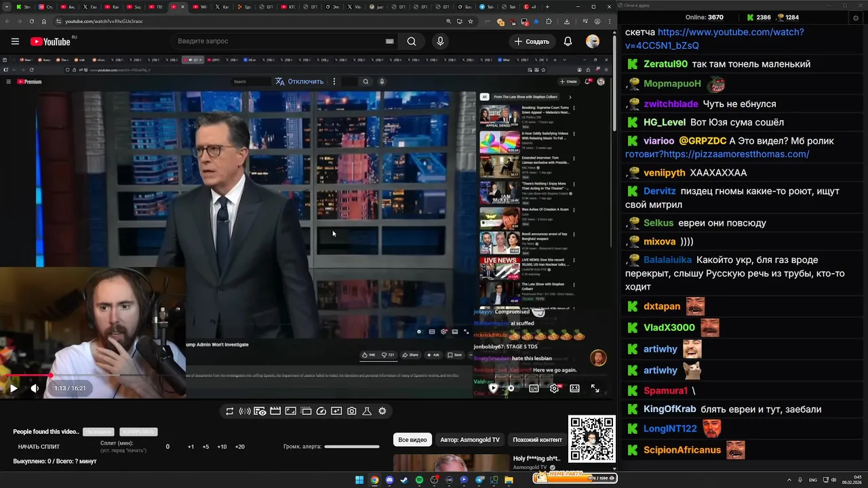Open a new browser tab
Screen dimensions: 868x488
(x=547, y=7)
